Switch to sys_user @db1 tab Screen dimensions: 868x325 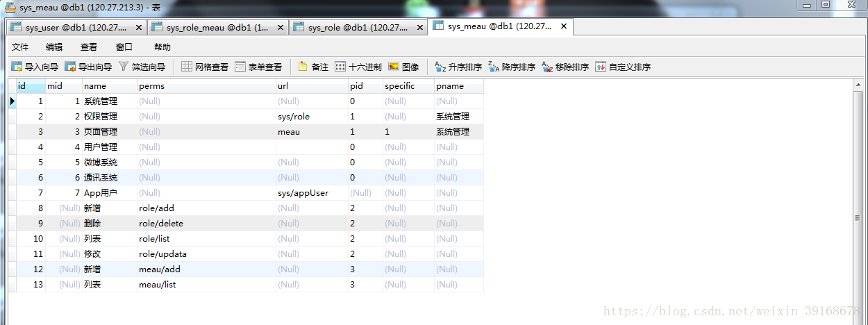76,27
